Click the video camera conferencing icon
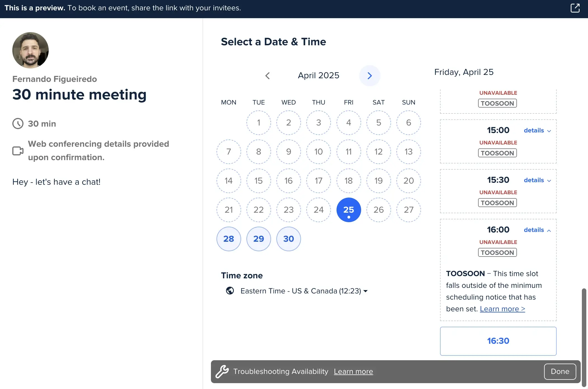Screen dimensions: 588x389 (18, 151)
